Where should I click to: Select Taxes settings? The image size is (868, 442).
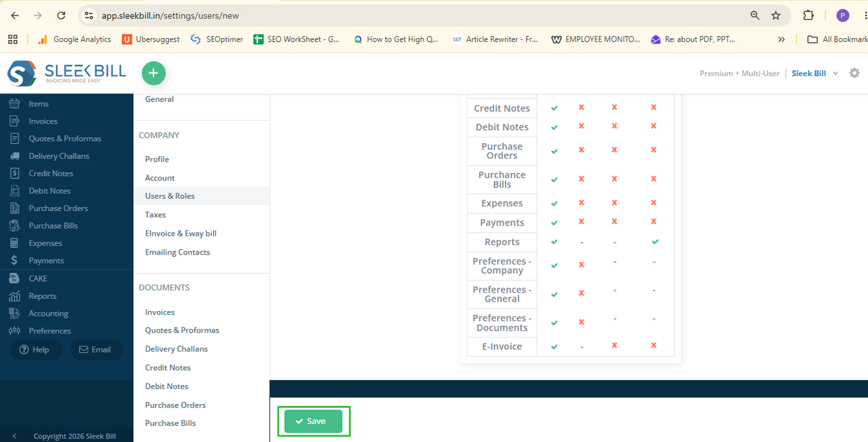(155, 215)
